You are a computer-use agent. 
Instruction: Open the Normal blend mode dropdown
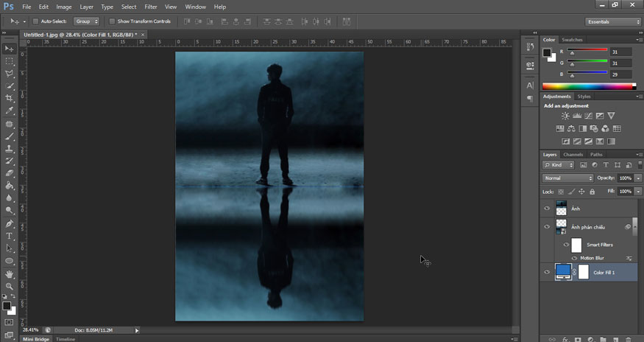(568, 178)
